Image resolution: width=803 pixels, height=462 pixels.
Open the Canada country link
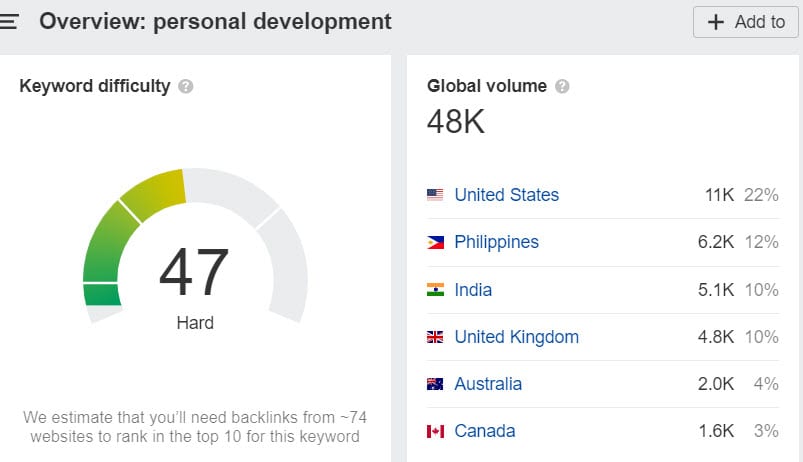click(x=485, y=431)
